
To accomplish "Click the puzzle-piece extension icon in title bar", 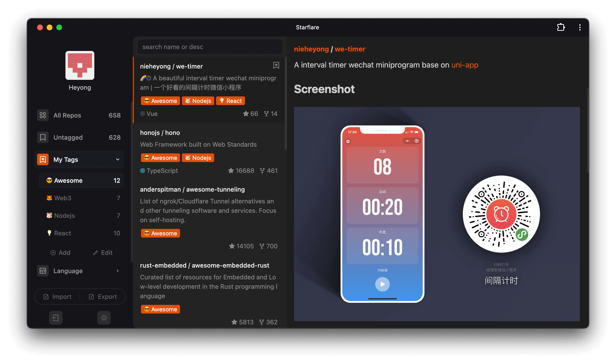I will coord(560,27).
